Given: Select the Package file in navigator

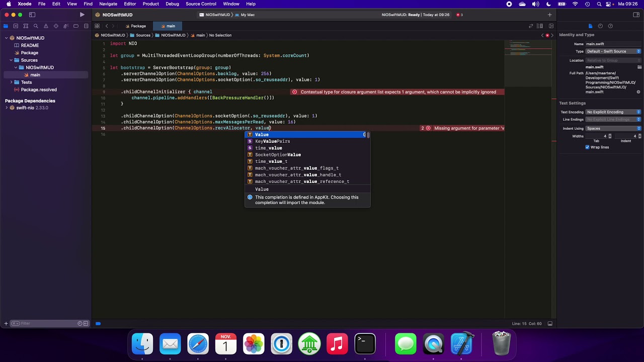Looking at the screenshot, I should (x=29, y=53).
